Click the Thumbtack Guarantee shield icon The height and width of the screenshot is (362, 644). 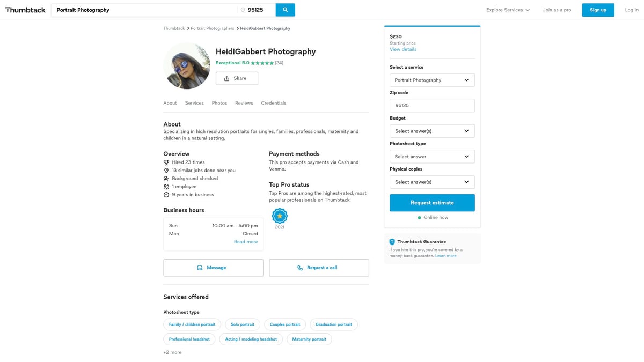point(392,242)
